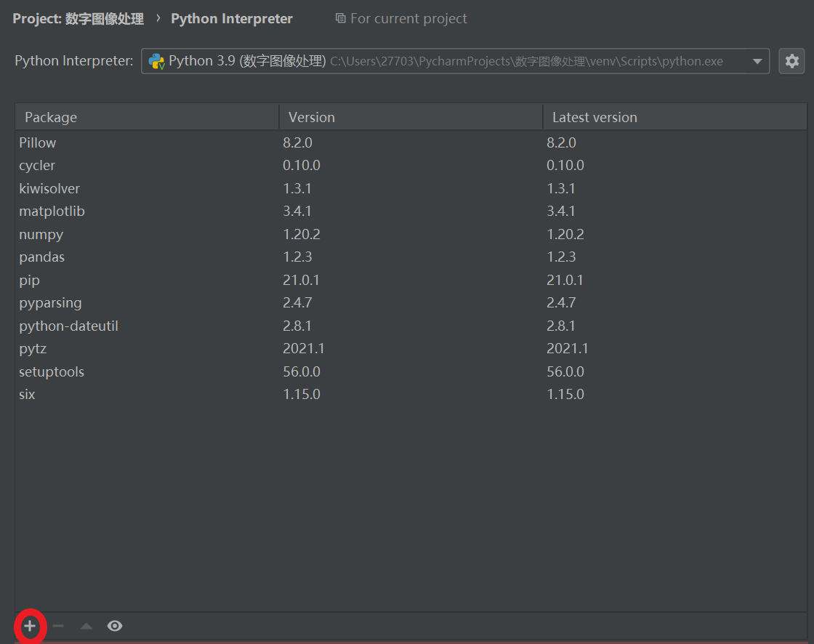The image size is (814, 644).
Task: Enable package upgrade by selecting the arrow
Action: point(86,625)
